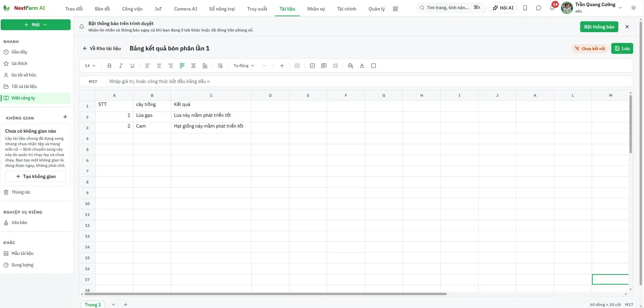The height and width of the screenshot is (308, 644).
Task: Switch to the Trang 1 sheet tab
Action: click(x=93, y=305)
